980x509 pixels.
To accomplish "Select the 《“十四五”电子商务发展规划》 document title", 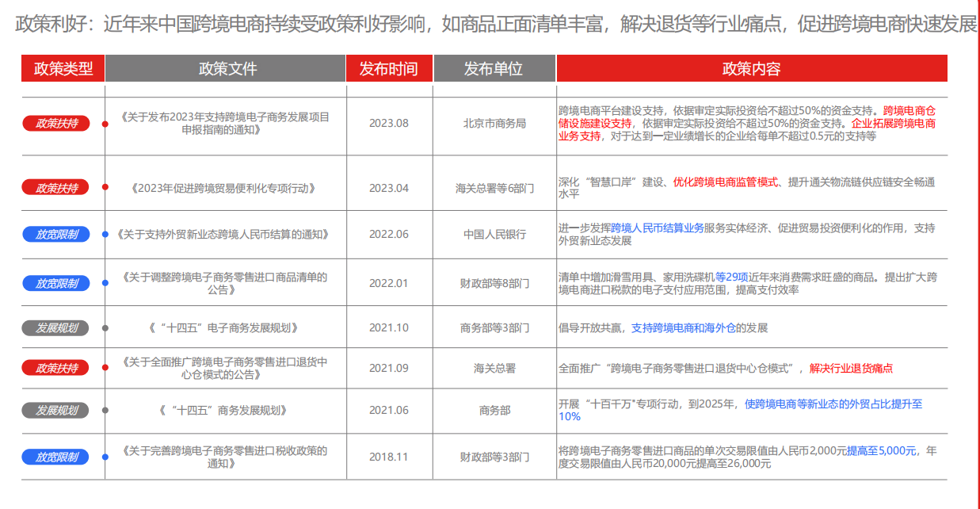I will (x=226, y=327).
